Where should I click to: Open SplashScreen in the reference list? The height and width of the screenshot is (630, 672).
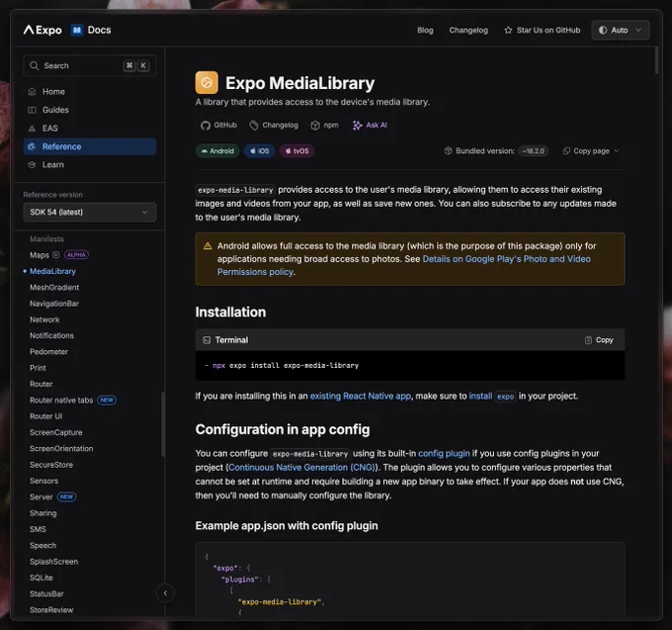(54, 562)
